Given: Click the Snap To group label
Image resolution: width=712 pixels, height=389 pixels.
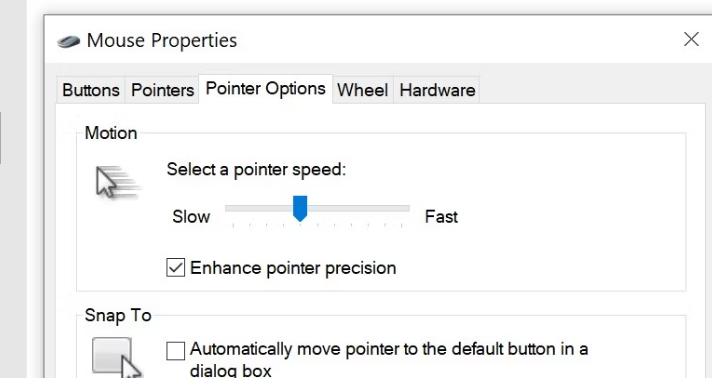Looking at the screenshot, I should click(118, 315).
